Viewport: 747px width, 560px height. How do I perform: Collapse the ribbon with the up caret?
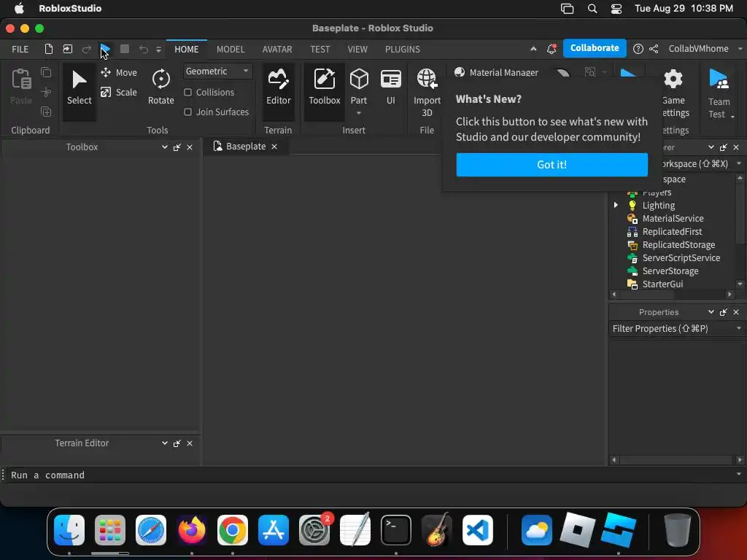click(x=533, y=49)
